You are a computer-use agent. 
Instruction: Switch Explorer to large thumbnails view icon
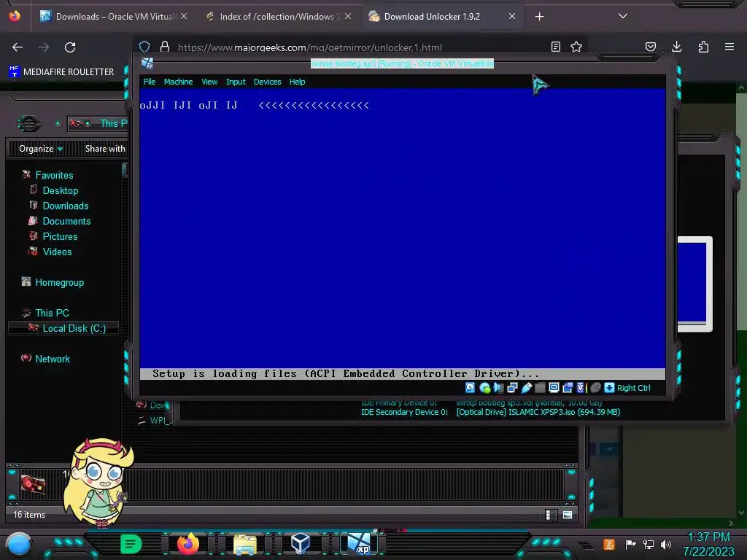pyautogui.click(x=568, y=515)
